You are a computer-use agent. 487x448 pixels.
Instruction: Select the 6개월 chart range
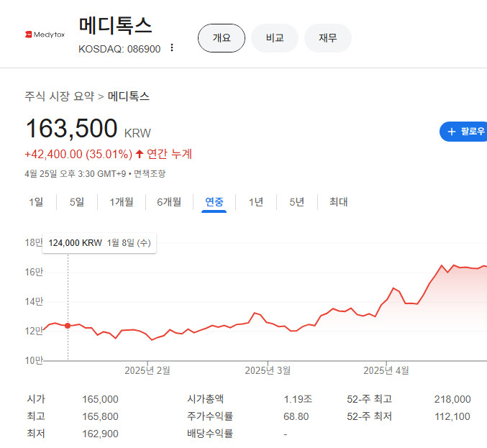coord(169,202)
